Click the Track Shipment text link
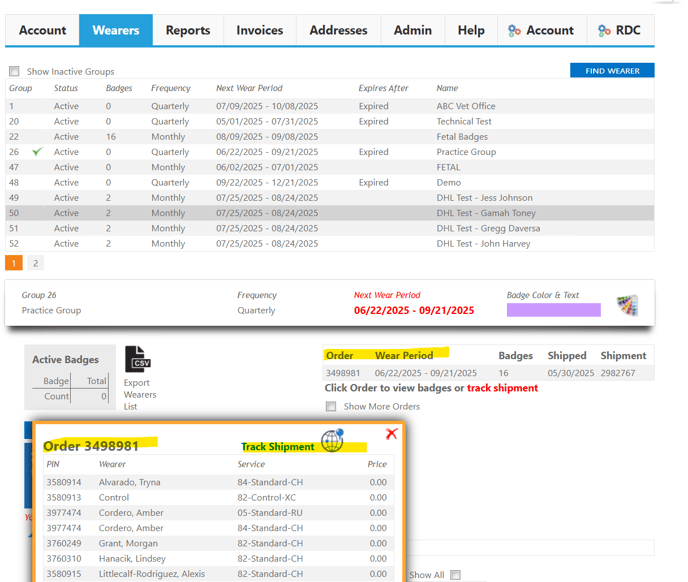 click(278, 447)
